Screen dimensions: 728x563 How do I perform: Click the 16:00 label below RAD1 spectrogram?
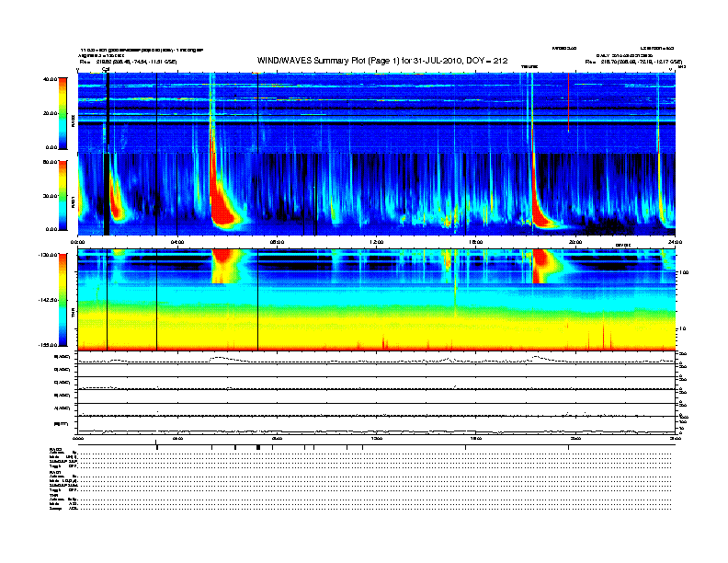click(476, 242)
